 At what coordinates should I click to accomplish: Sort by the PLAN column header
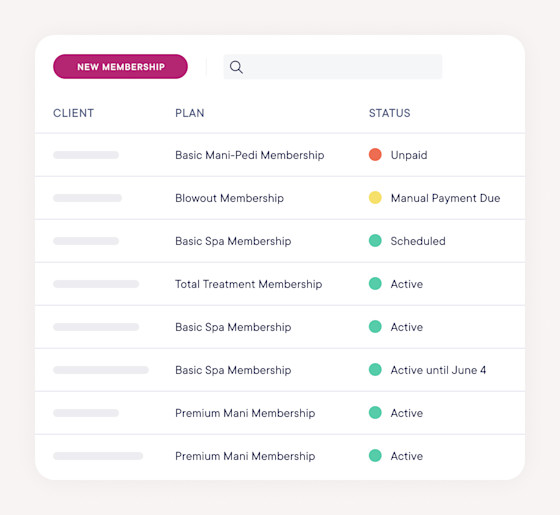click(x=190, y=113)
